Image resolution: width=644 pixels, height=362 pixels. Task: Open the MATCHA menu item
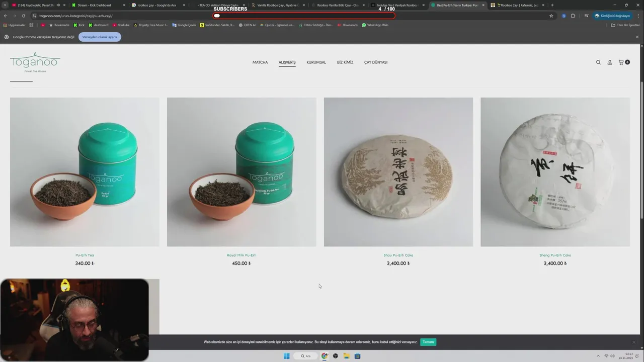click(260, 62)
